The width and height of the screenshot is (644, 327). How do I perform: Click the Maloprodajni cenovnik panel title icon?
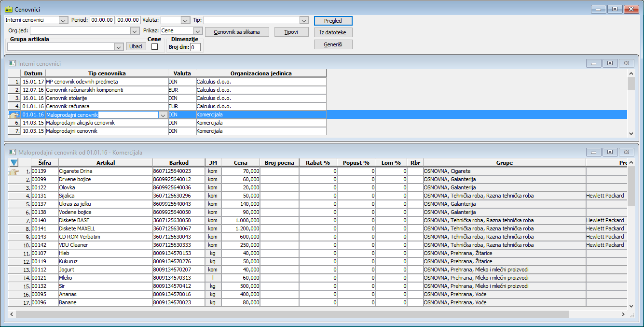point(13,152)
